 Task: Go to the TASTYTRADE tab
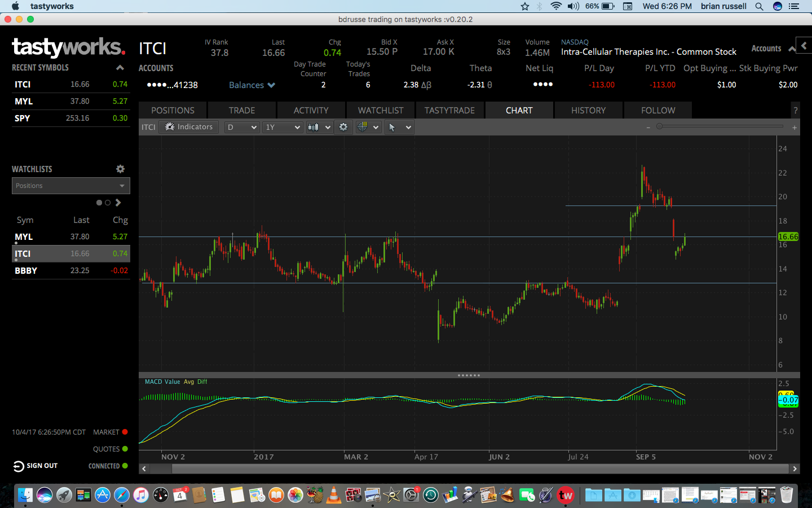pos(450,111)
